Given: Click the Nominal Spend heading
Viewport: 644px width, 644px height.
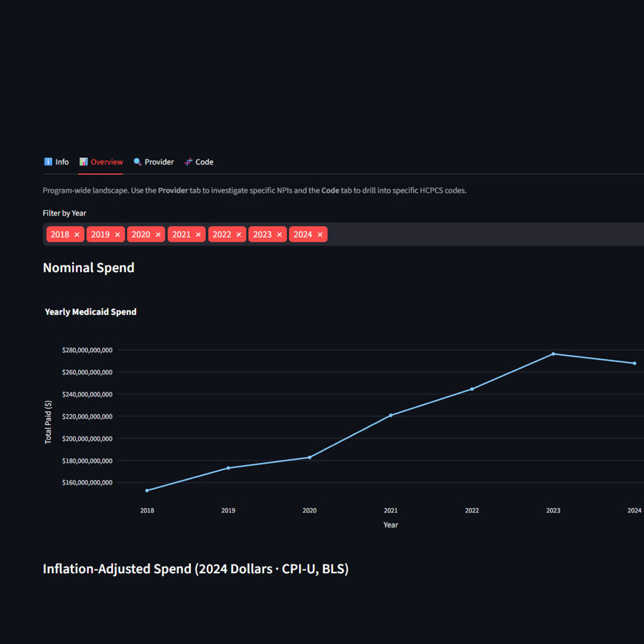Looking at the screenshot, I should pyautogui.click(x=89, y=268).
